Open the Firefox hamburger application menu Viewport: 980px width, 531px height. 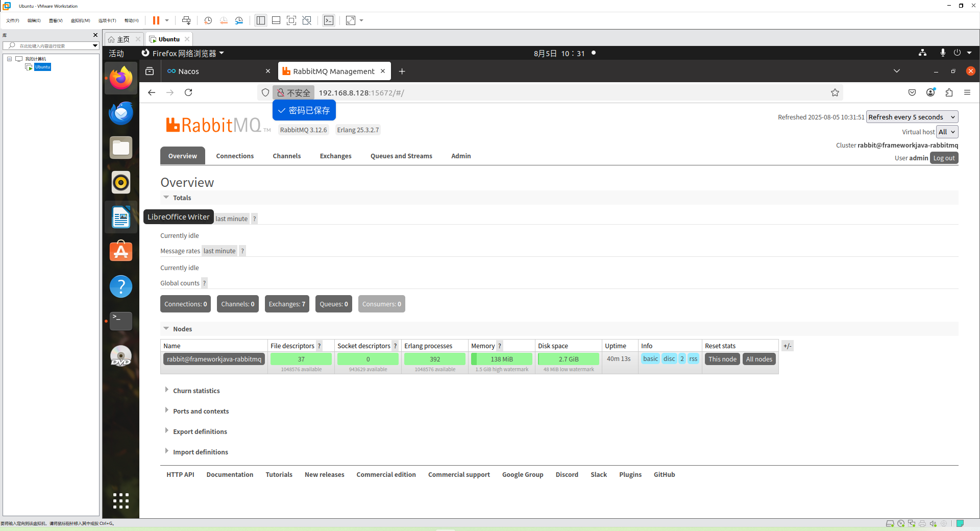(967, 92)
